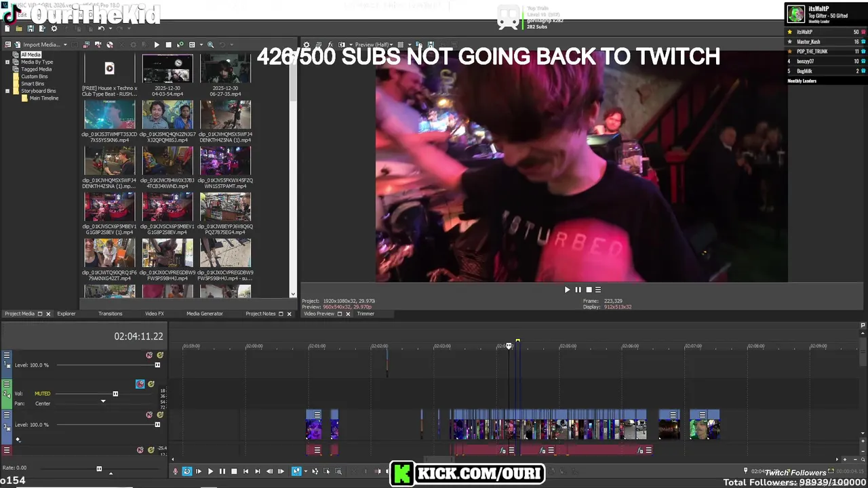The width and height of the screenshot is (868, 488).
Task: Save the project with the floppy icon
Action: click(x=31, y=28)
